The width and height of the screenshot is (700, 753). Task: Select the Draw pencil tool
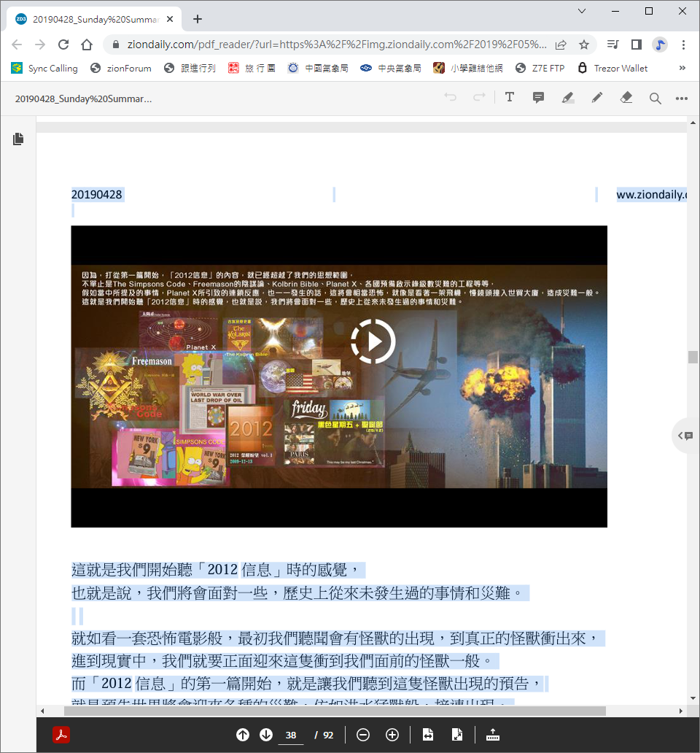click(597, 98)
